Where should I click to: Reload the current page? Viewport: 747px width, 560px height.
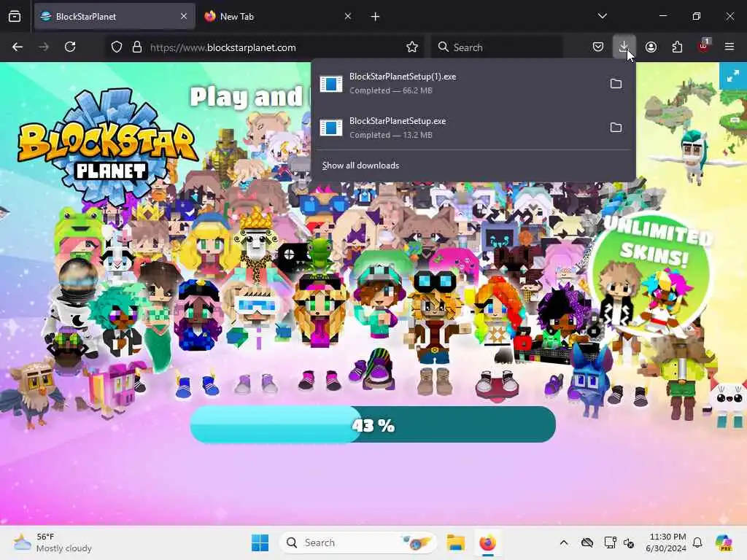click(70, 47)
